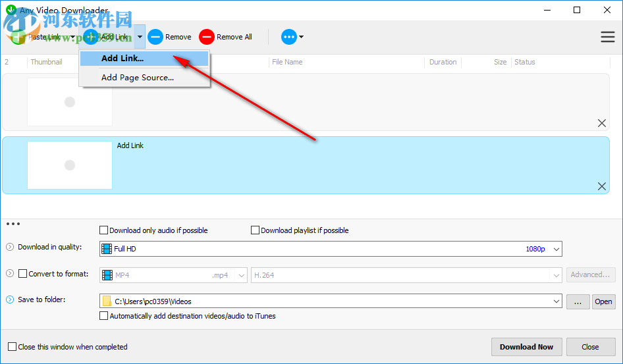Enable Download playlist if possible
This screenshot has width=623, height=364.
(255, 230)
